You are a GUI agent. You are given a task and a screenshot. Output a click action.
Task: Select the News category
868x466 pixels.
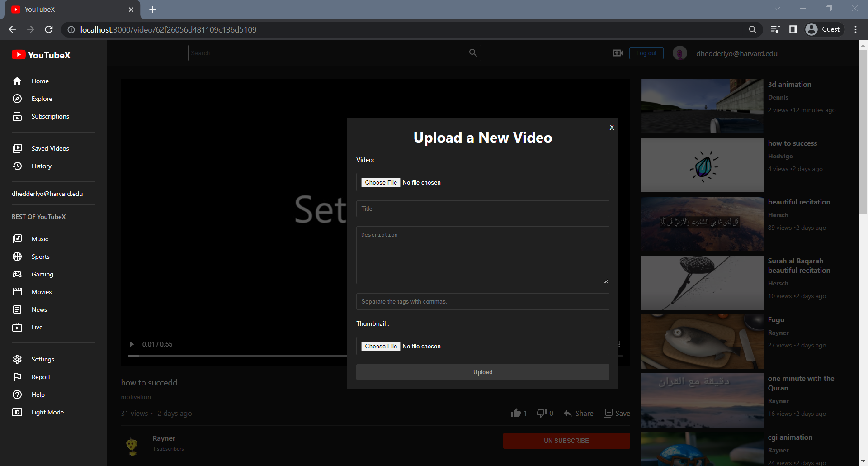pyautogui.click(x=39, y=309)
